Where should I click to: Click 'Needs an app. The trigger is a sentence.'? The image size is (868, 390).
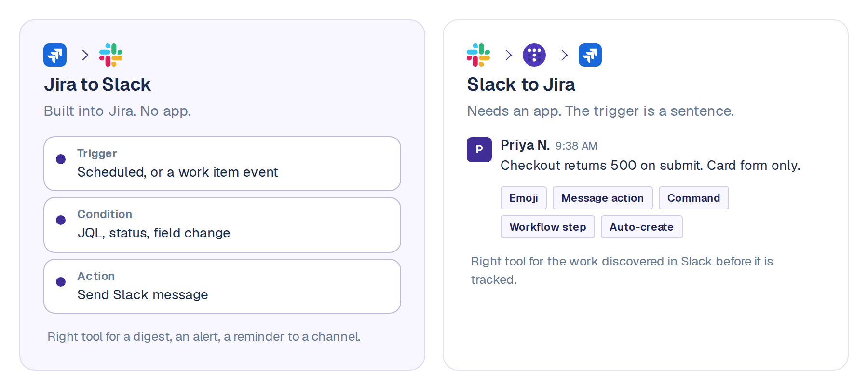coord(601,111)
